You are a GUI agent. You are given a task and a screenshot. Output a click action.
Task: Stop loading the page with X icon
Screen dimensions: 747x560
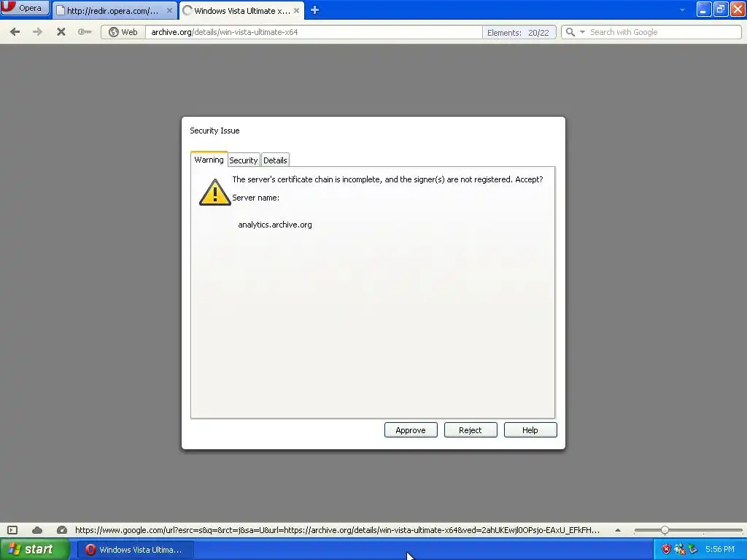click(61, 32)
